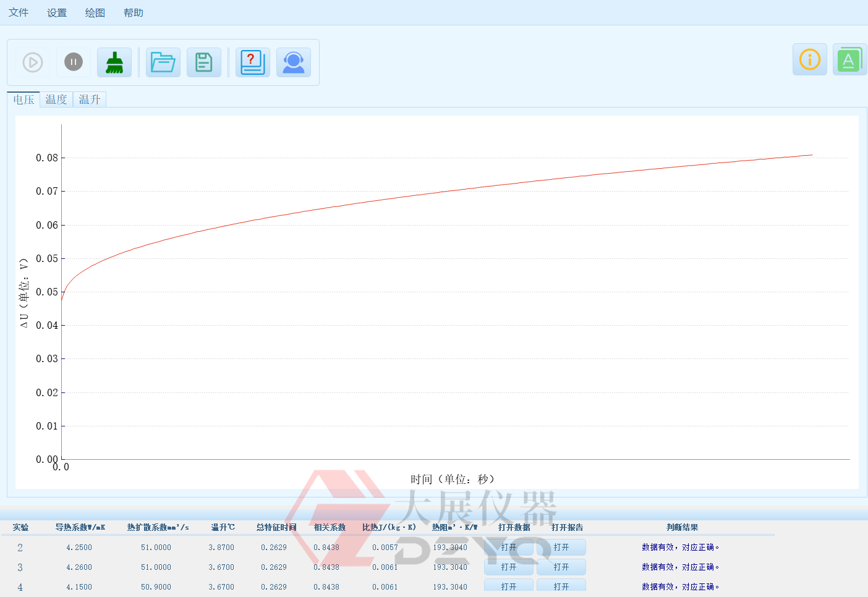Image resolution: width=868 pixels, height=597 pixels.
Task: Pause the test with pause icon
Action: (74, 62)
